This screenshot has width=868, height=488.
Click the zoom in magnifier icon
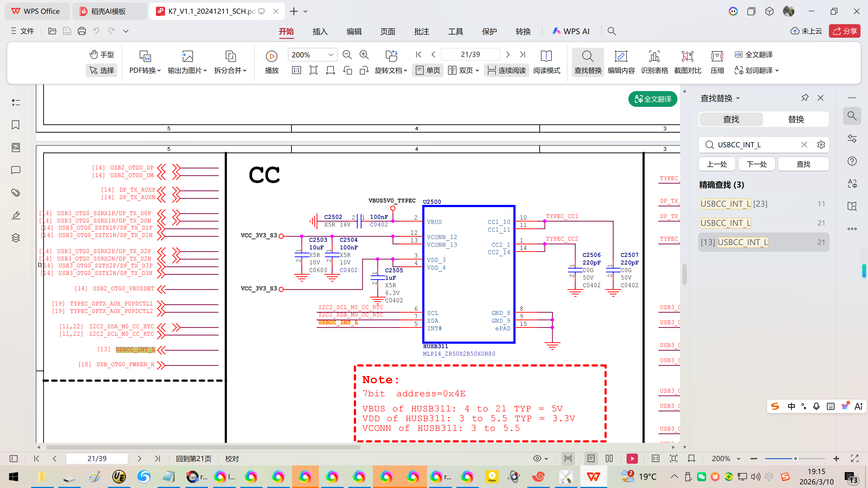364,54
